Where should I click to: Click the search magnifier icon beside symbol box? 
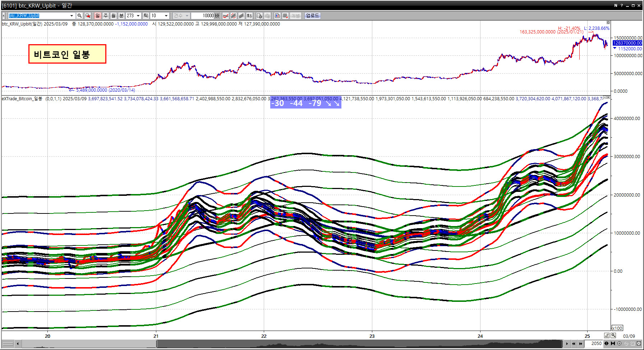pyautogui.click(x=79, y=16)
